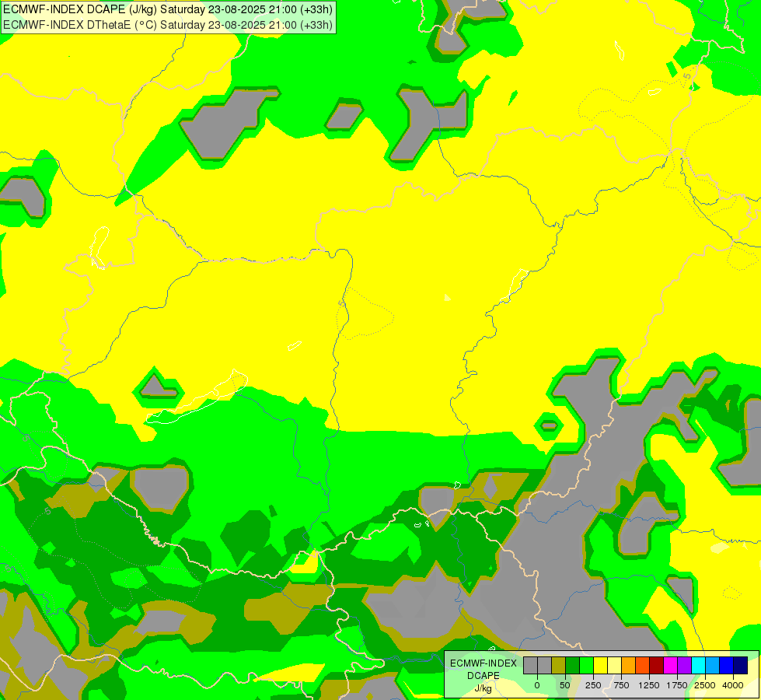This screenshot has width=761, height=700.
Task: Click the legend value 1250
Action: point(649,685)
